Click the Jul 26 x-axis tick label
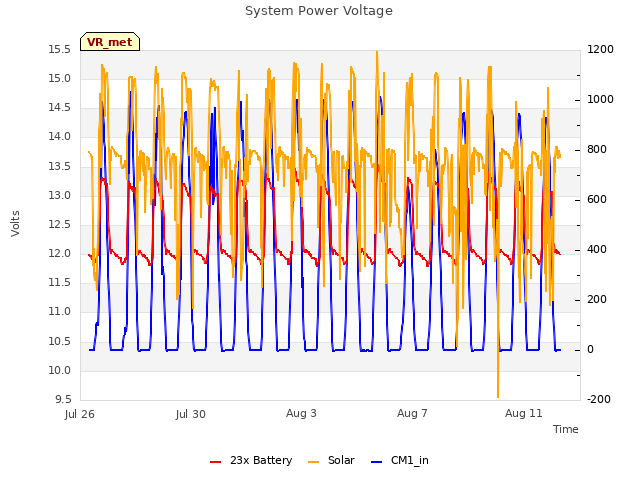 click(x=80, y=414)
